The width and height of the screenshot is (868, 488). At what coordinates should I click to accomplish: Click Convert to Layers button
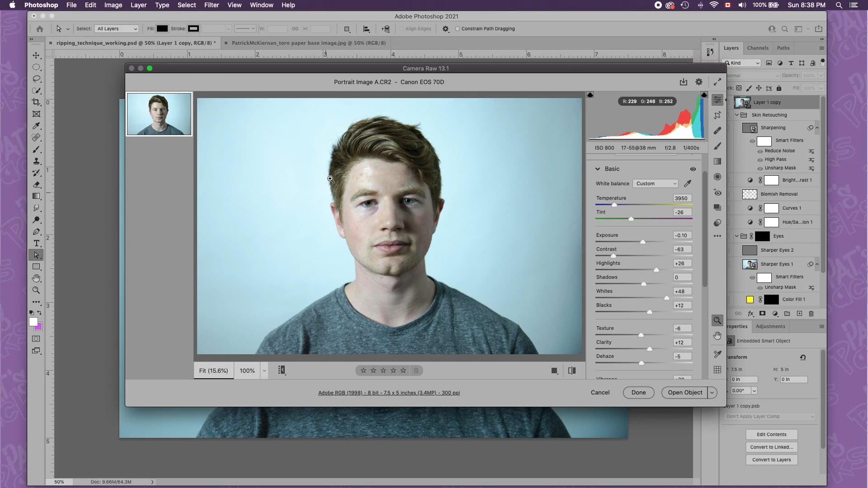772,460
